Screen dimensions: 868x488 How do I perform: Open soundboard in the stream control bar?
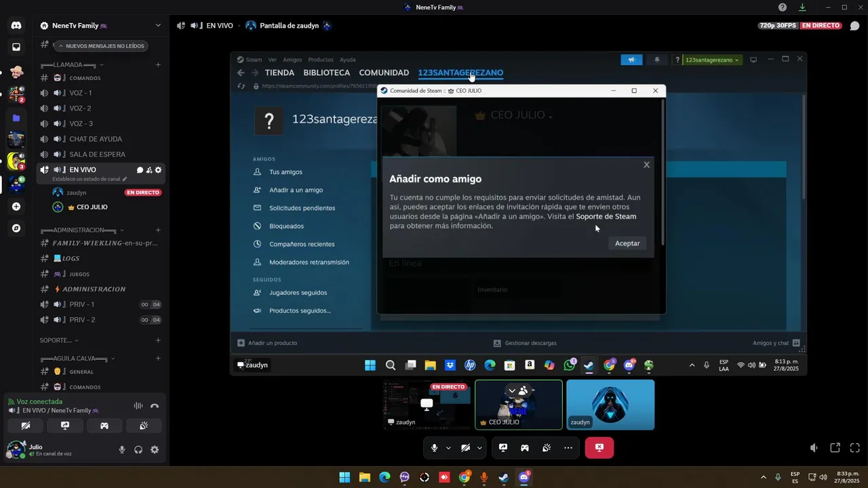547,447
